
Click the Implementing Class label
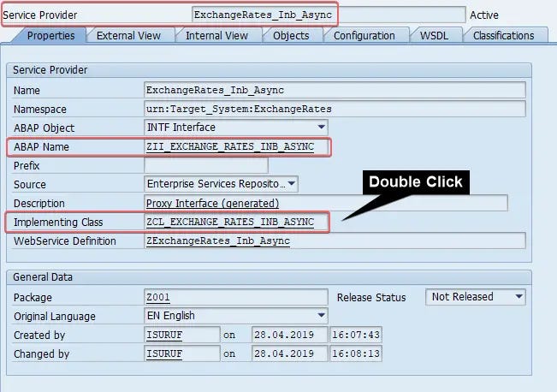58,223
